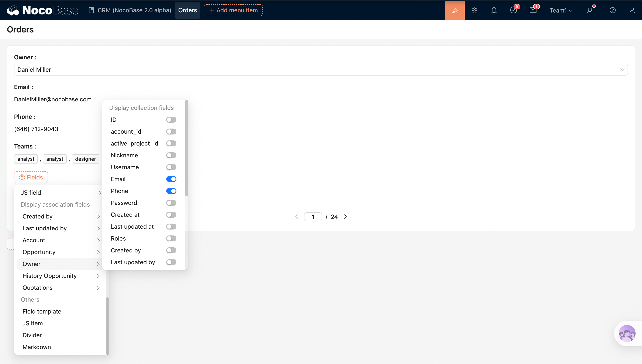The image size is (642, 364).
Task: Open the help question mark icon
Action: (612, 10)
